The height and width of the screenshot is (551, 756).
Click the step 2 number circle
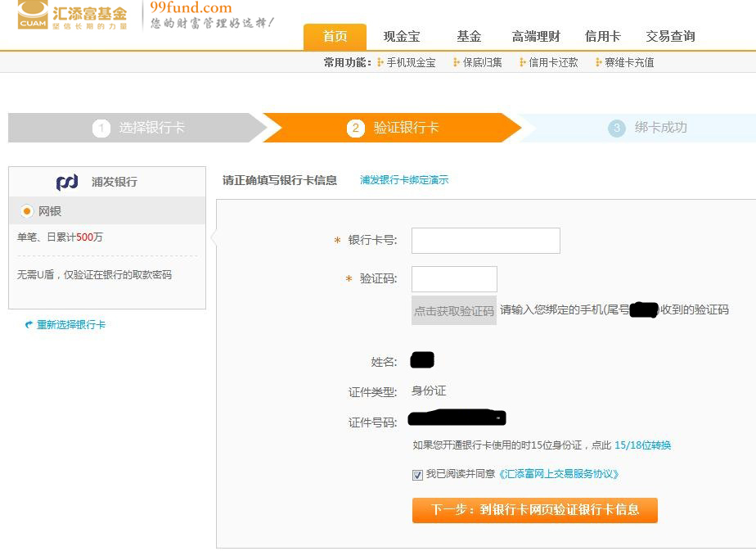355,129
